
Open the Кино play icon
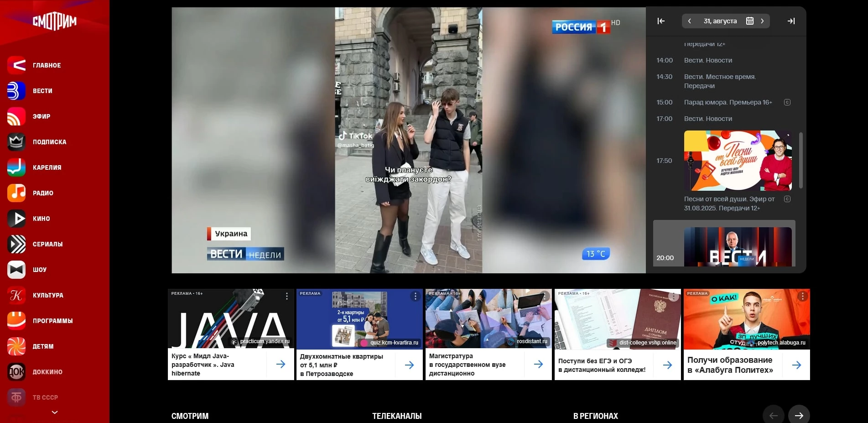coord(16,219)
